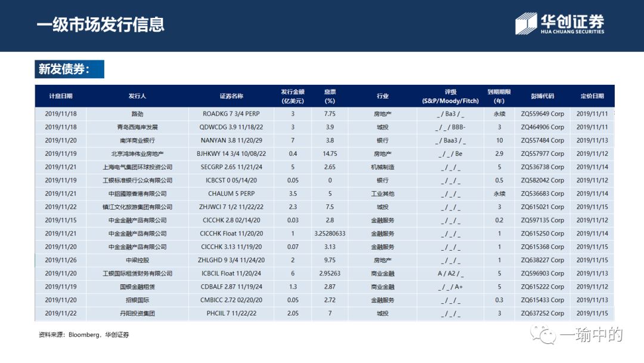Click the Bloomberg code ZQ597135 Corp
The height and width of the screenshot is (363, 644).
pos(543,220)
